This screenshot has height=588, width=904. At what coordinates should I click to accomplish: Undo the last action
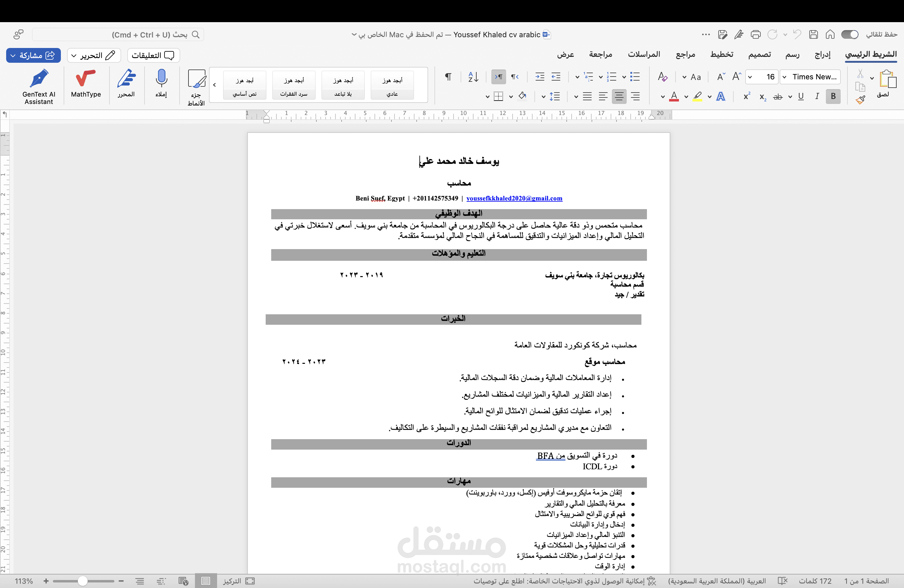click(x=797, y=34)
